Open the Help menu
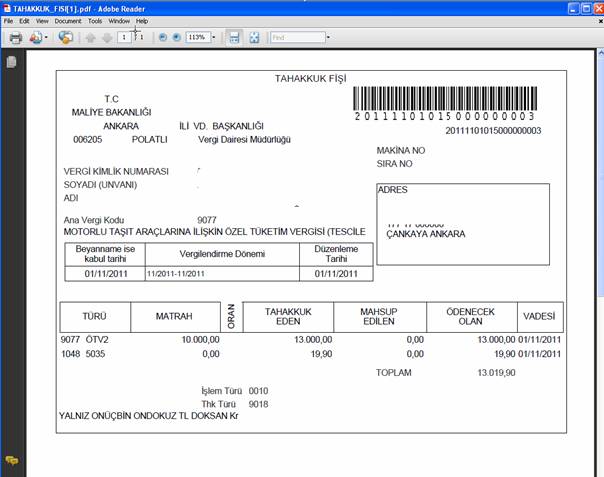Screen dimensions: 604x477 coord(142,20)
